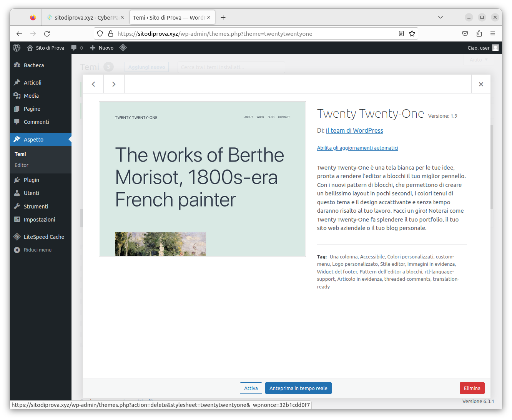The width and height of the screenshot is (512, 420).
Task: Close the theme details overlay
Action: (x=481, y=84)
